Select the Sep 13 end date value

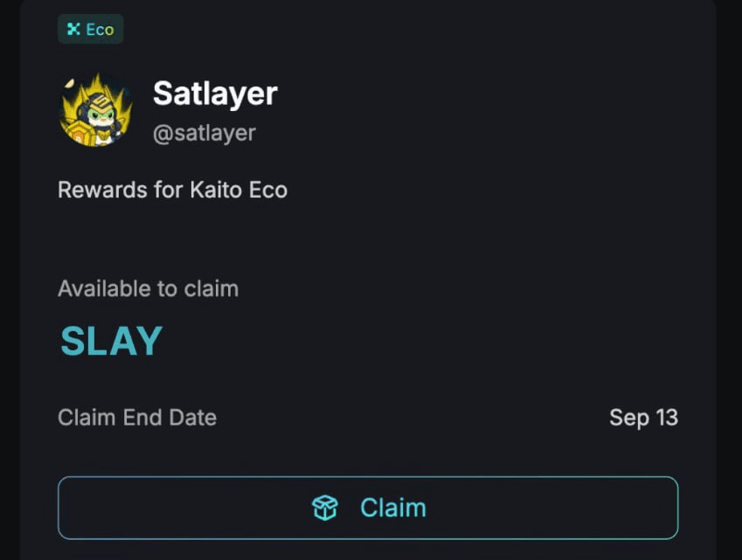644,418
